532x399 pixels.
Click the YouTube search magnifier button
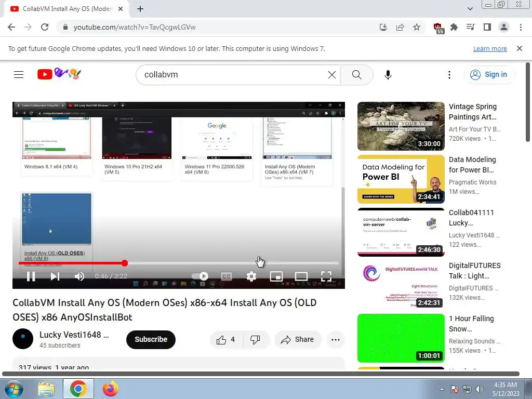(x=356, y=75)
